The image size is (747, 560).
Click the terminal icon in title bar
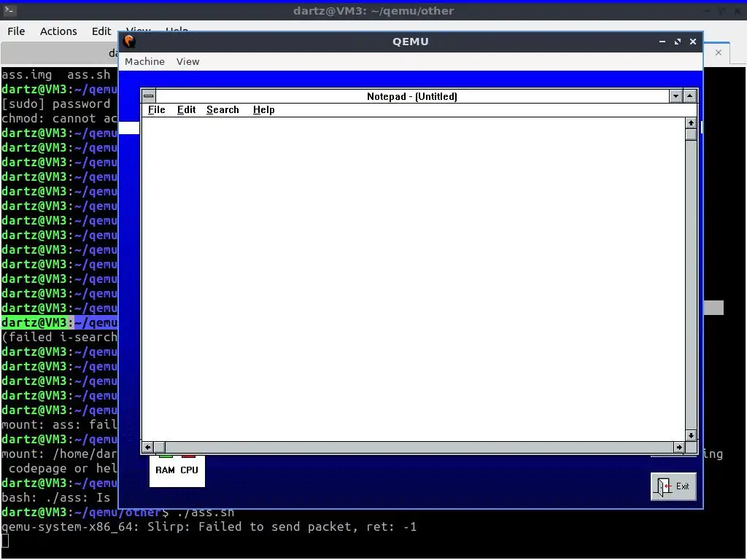(10, 10)
